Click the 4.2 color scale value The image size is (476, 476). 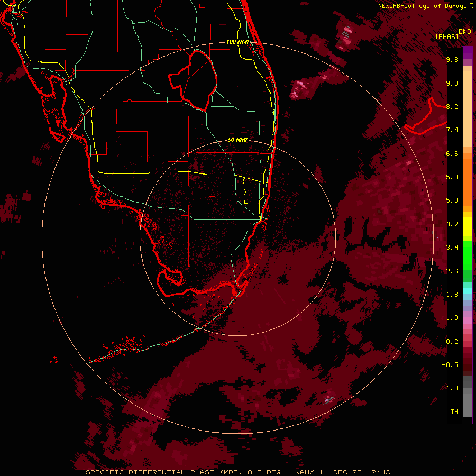click(x=452, y=224)
